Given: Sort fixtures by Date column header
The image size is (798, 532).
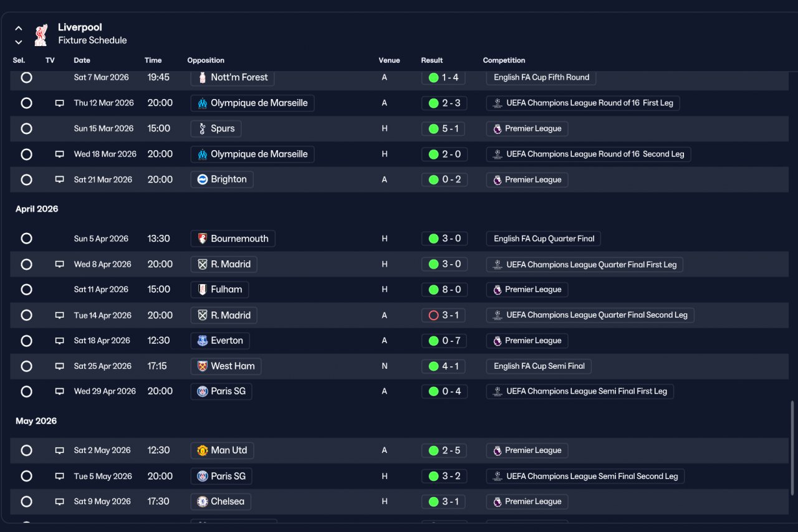Looking at the screenshot, I should [x=82, y=60].
